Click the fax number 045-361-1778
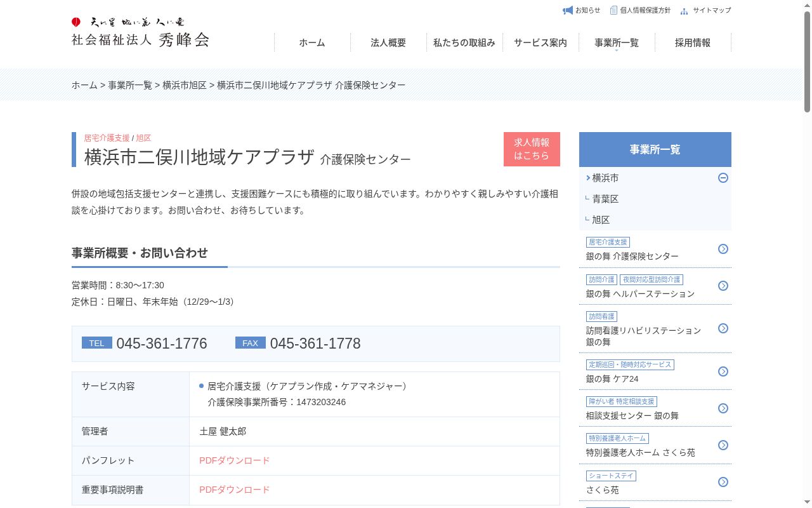The height and width of the screenshot is (508, 812). tap(315, 344)
